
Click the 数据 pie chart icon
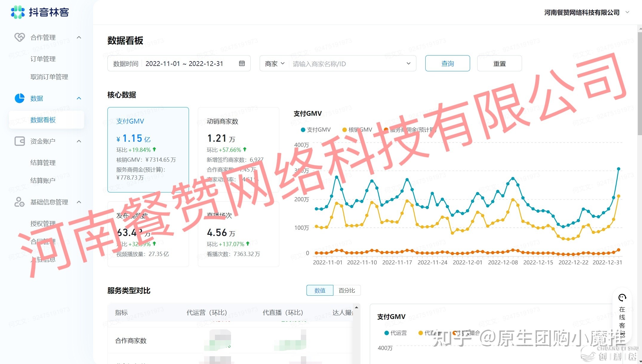(20, 98)
